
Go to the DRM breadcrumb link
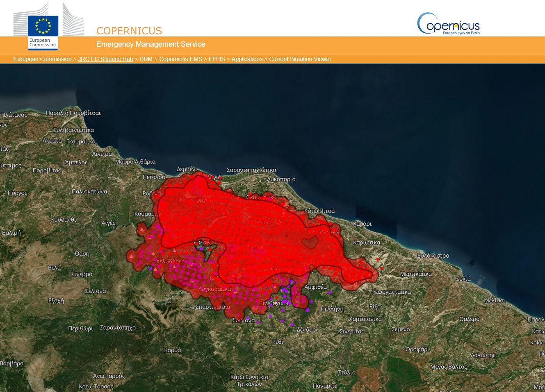click(x=146, y=59)
